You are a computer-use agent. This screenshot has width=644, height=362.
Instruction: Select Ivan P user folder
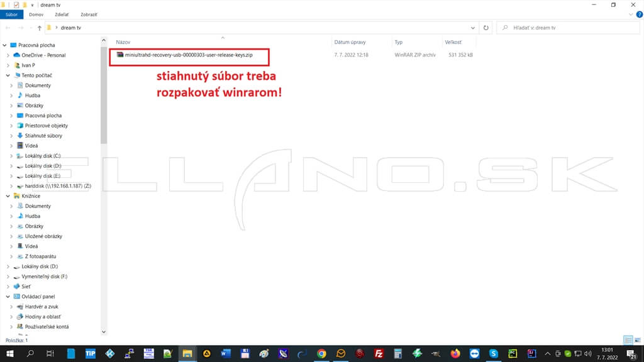coord(28,65)
